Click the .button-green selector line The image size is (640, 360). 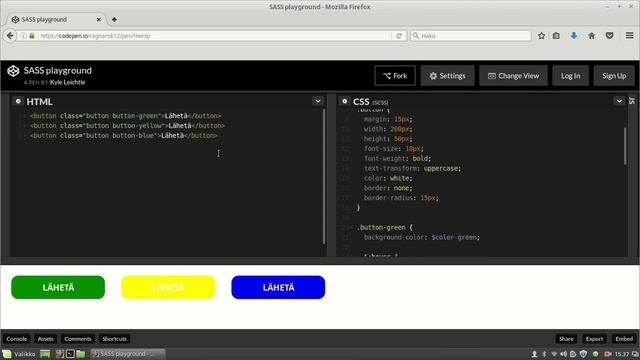pyautogui.click(x=385, y=227)
